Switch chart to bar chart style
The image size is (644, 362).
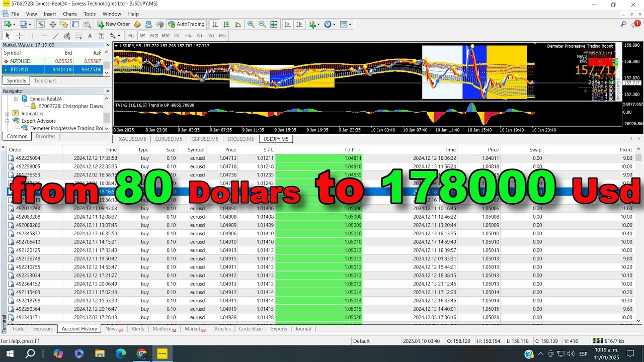click(215, 24)
